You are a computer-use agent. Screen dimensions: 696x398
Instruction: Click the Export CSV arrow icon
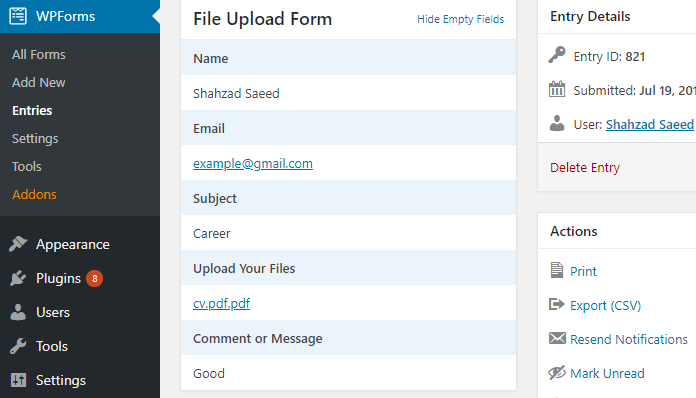click(557, 304)
